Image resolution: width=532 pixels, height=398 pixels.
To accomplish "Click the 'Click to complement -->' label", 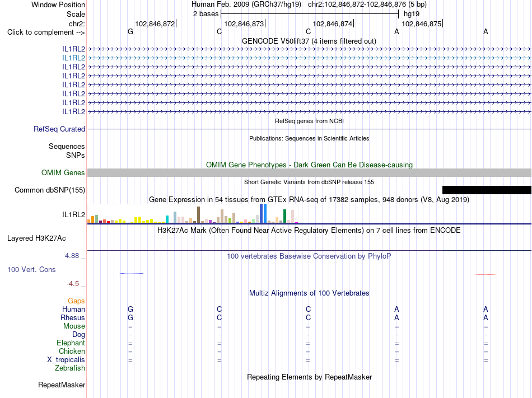I will coord(46,32).
